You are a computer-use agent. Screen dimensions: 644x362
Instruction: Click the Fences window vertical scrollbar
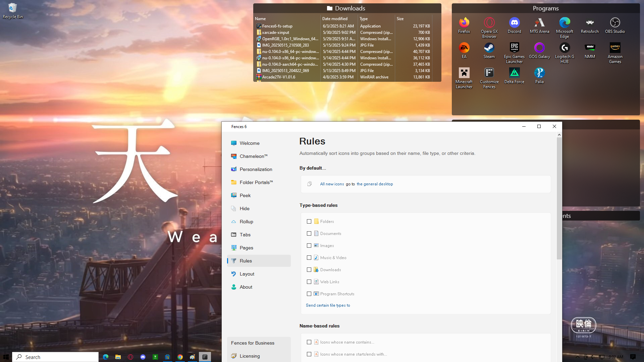(x=559, y=198)
